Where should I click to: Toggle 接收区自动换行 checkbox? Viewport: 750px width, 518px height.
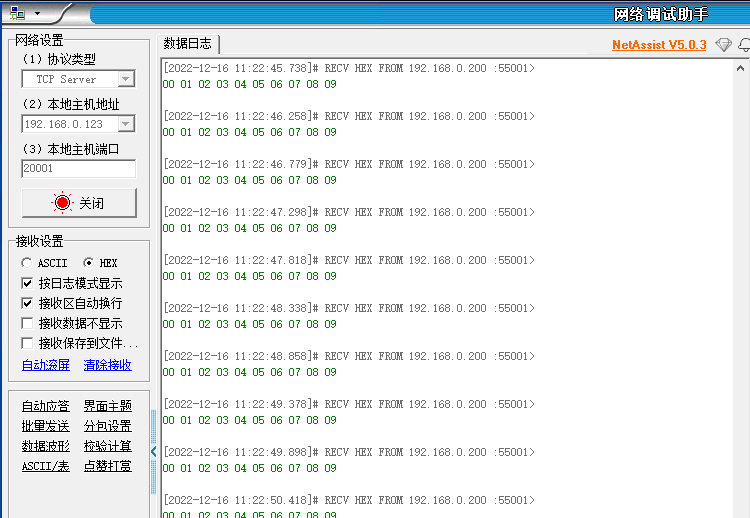(28, 303)
